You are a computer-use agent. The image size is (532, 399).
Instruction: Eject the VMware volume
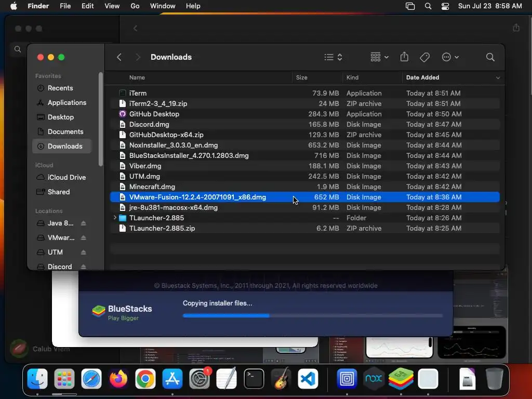pos(84,238)
